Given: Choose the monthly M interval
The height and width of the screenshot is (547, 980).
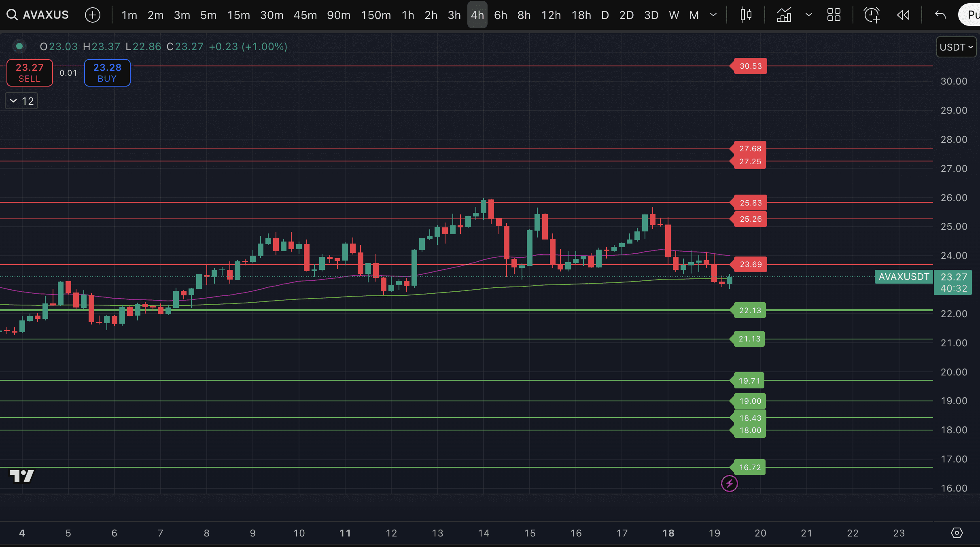Looking at the screenshot, I should click(x=694, y=15).
